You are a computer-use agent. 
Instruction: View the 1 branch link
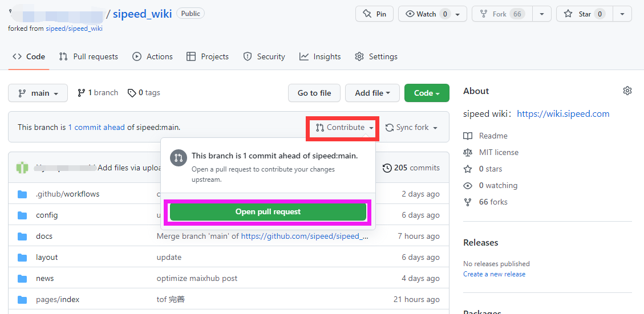pos(98,93)
